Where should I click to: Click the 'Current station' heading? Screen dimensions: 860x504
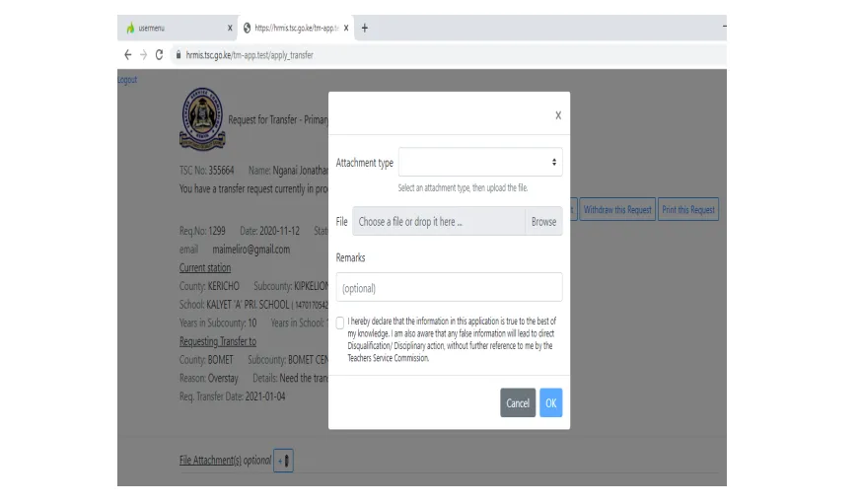(205, 267)
